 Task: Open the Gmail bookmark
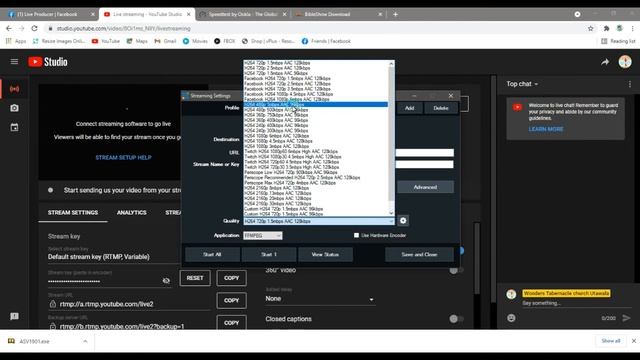click(165, 41)
